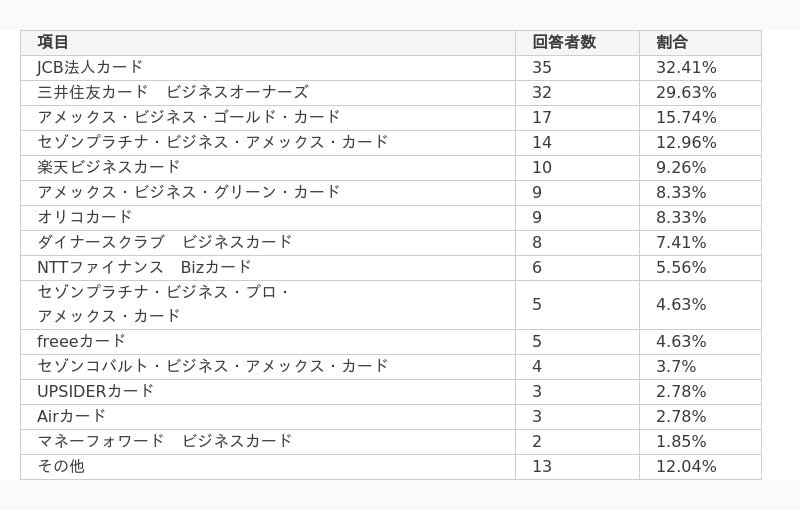
Task: Click the 楽天ビジネスカード cell
Action: tap(268, 168)
